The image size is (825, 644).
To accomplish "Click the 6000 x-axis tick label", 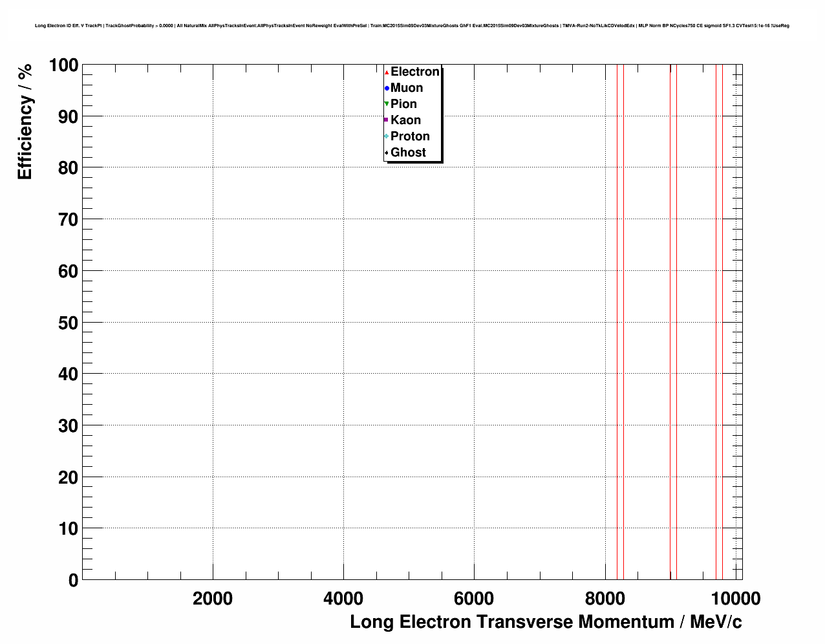I will 474,599.
